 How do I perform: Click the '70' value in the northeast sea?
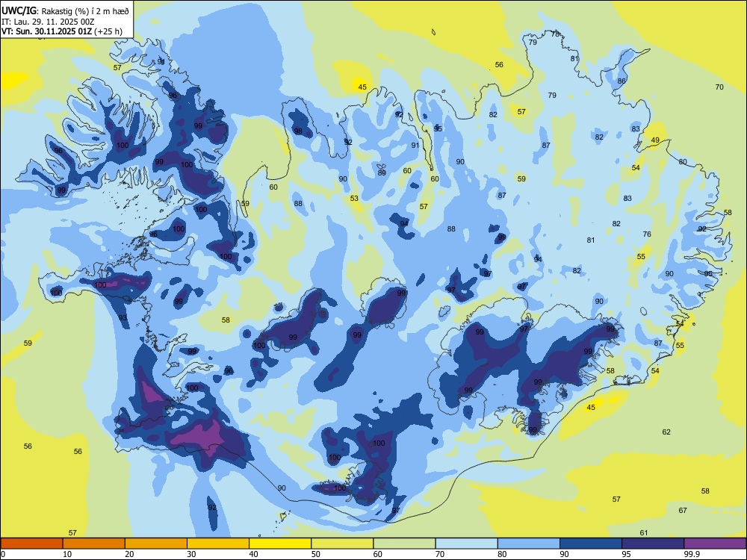(719, 87)
